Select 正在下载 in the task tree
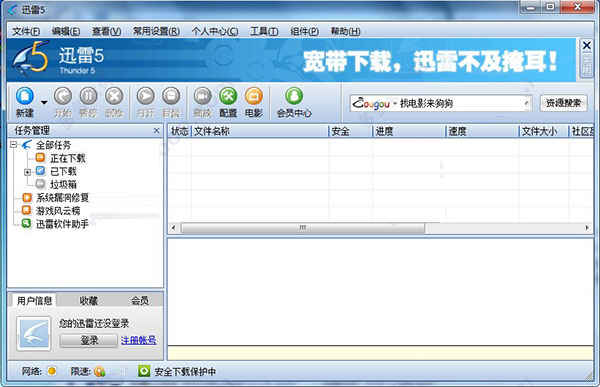This screenshot has height=387, width=600. tap(68, 158)
